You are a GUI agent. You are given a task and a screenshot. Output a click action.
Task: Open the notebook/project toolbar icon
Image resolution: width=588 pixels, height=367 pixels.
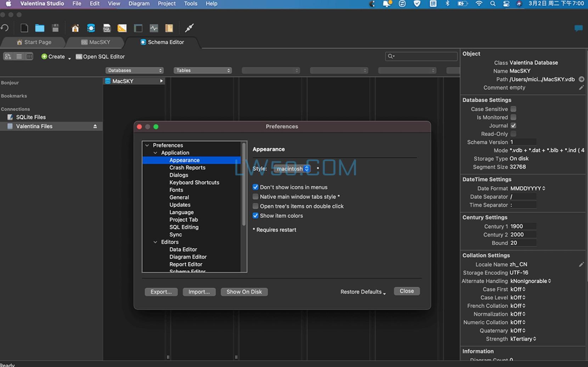169,28
